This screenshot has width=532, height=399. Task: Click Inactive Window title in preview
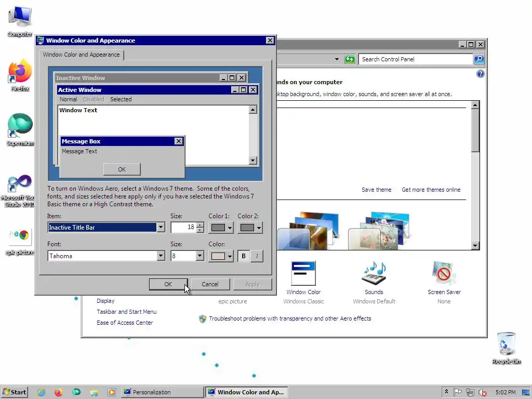pos(81,78)
